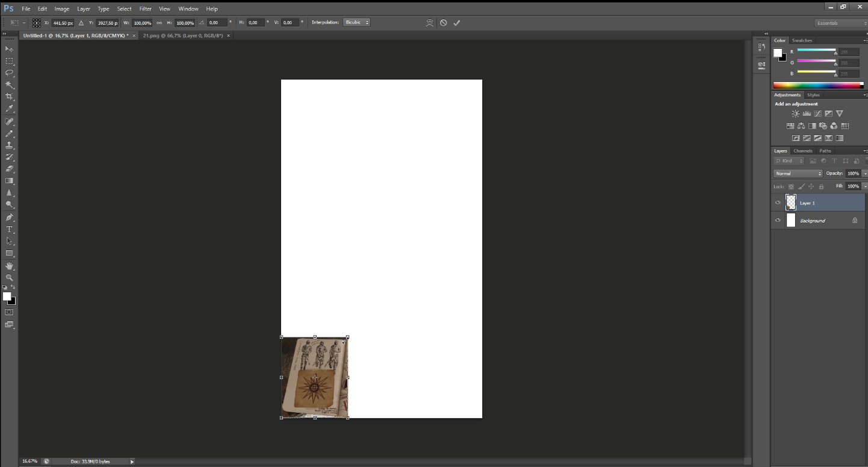
Task: Open the Fill slider dropdown arrow
Action: tap(864, 187)
